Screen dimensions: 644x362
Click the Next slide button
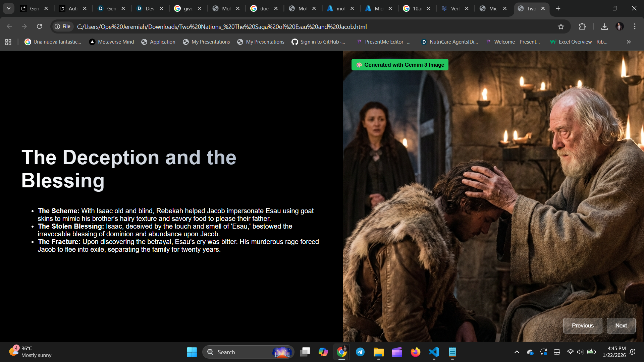(x=621, y=325)
